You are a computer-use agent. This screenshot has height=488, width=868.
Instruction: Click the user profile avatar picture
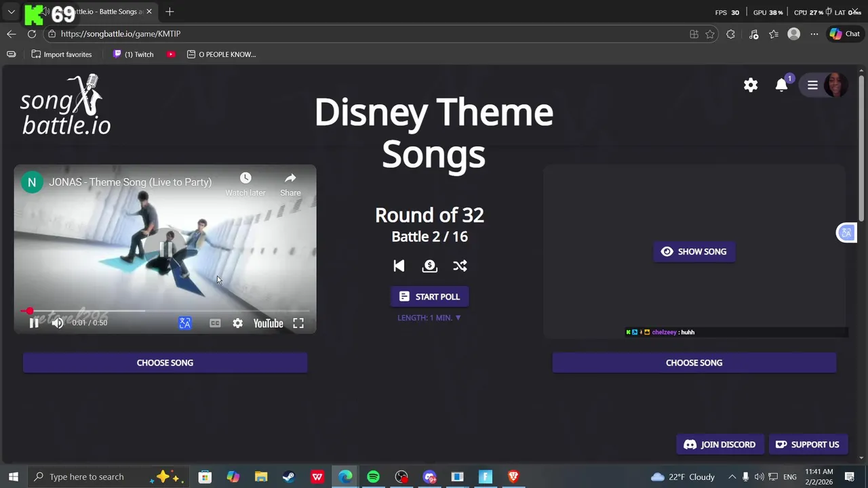[x=835, y=85]
